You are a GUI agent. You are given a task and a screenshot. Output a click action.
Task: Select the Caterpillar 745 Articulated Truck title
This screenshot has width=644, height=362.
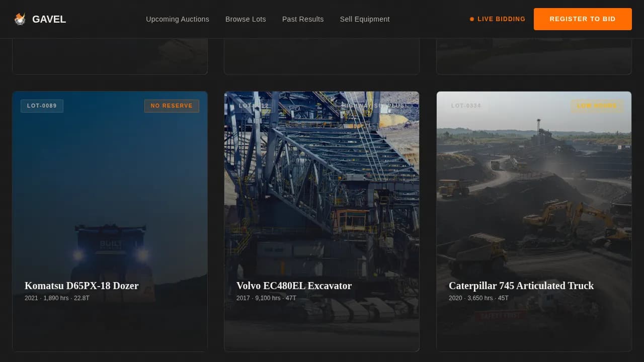click(x=521, y=286)
